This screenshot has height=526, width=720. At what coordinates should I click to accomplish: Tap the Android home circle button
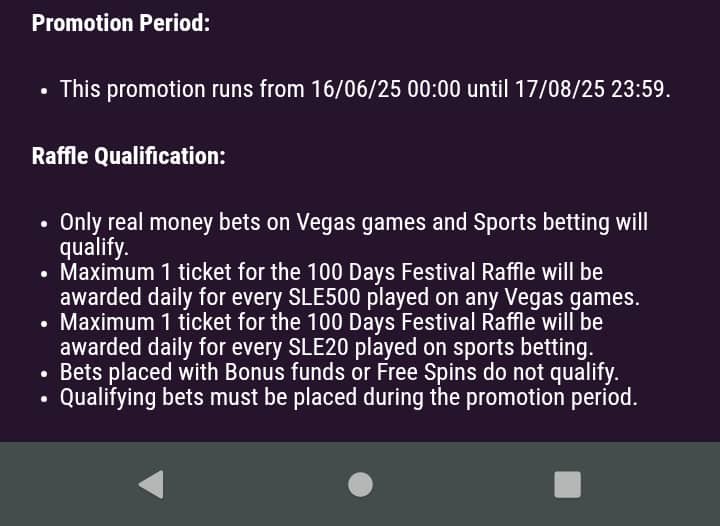tap(360, 485)
